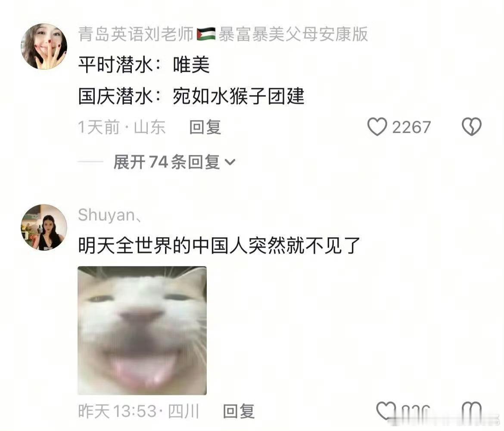The width and height of the screenshot is (504, 431).
Task: Expand the 74 replies with the chevron arrow
Action: (230, 162)
